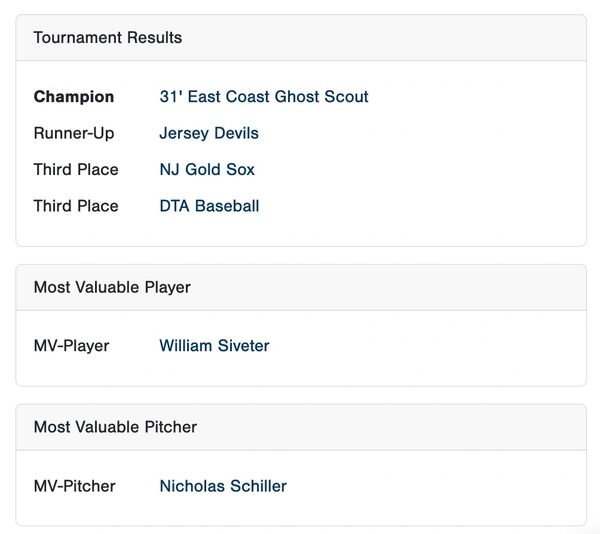Viewport: 600px width, 534px height.
Task: Click empty space right of DTA Baseball
Action: tap(420, 206)
